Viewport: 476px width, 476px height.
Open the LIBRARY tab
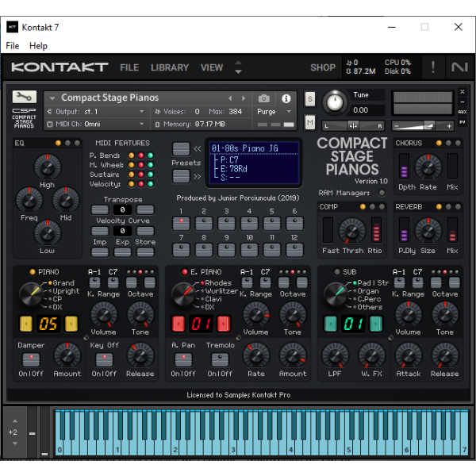coord(170,67)
